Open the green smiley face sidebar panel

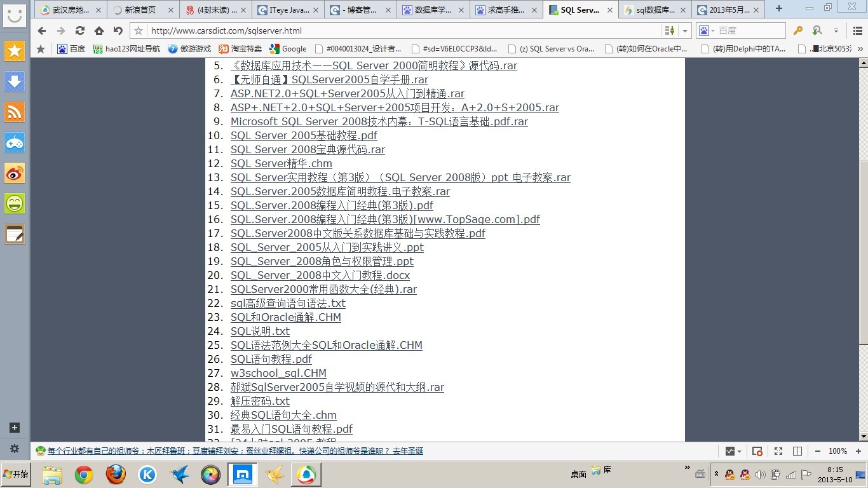click(x=14, y=203)
